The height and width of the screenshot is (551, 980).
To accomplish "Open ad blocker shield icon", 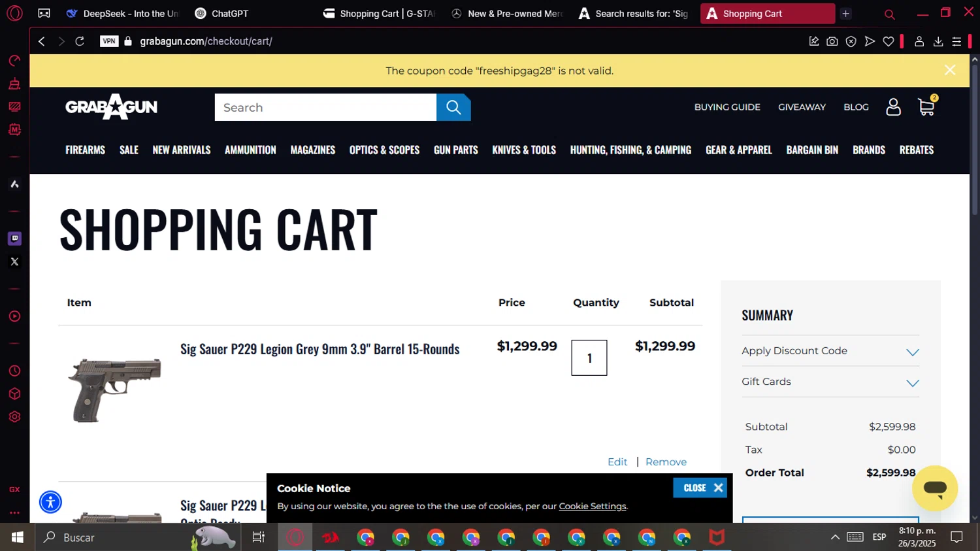I will click(851, 41).
